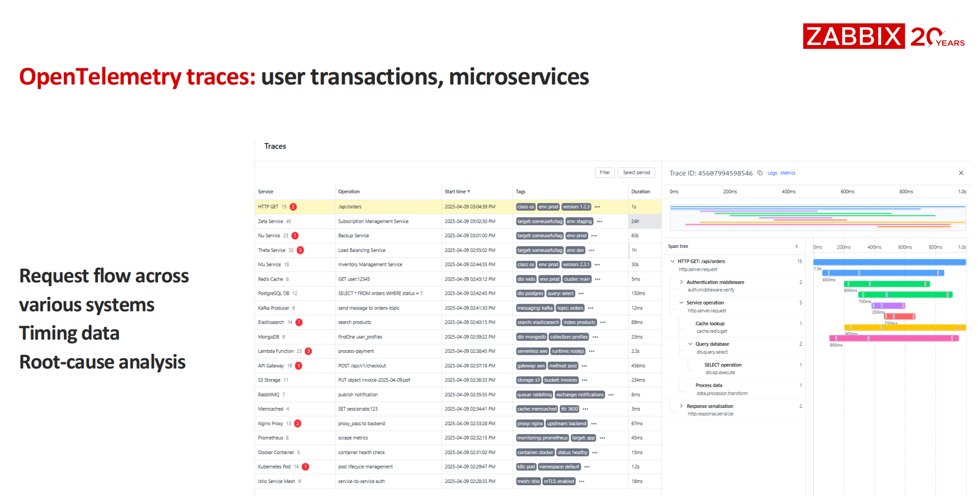
Task: Open the Logs link for this trace
Action: click(x=772, y=173)
